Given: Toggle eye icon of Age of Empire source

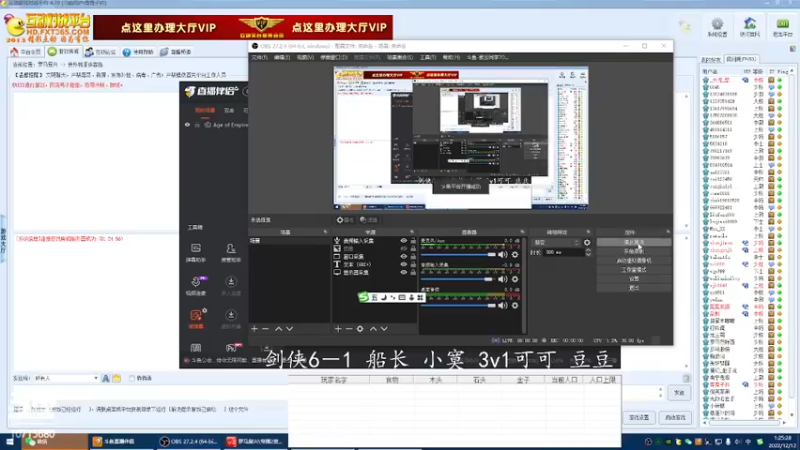Looking at the screenshot, I should point(187,124).
